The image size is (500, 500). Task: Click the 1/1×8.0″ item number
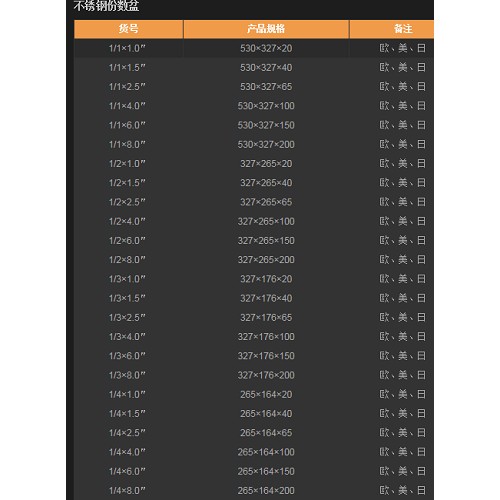point(127,145)
